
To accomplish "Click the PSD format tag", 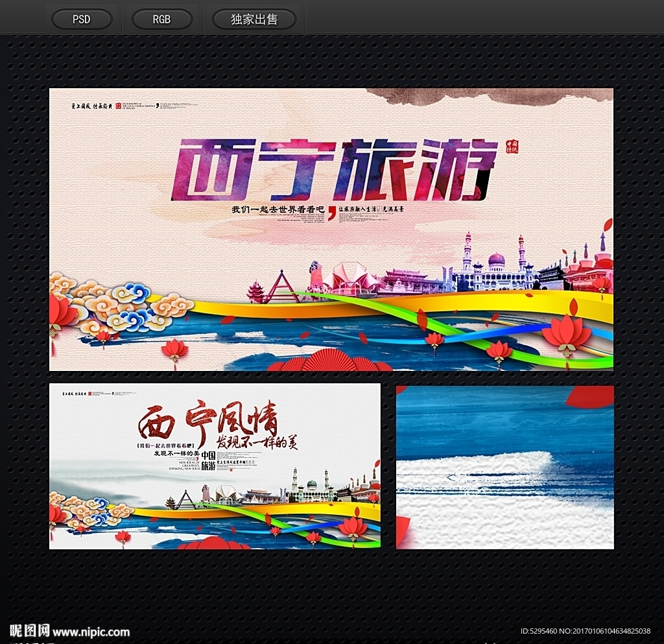I will click(x=81, y=19).
